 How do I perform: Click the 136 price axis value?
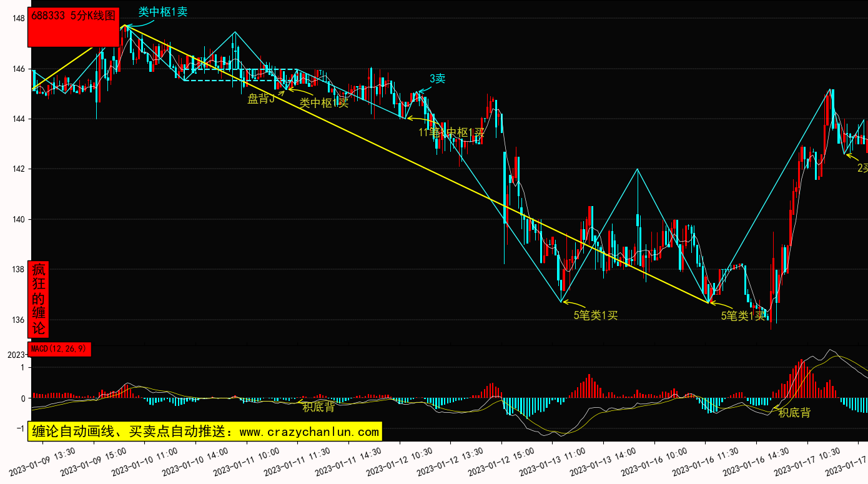pyautogui.click(x=17, y=320)
